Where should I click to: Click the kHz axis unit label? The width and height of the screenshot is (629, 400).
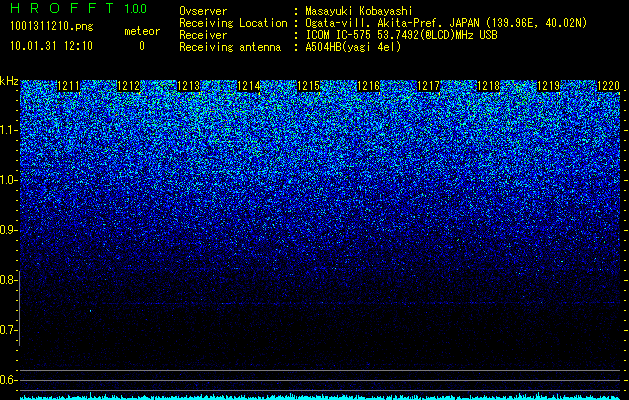tap(9, 81)
